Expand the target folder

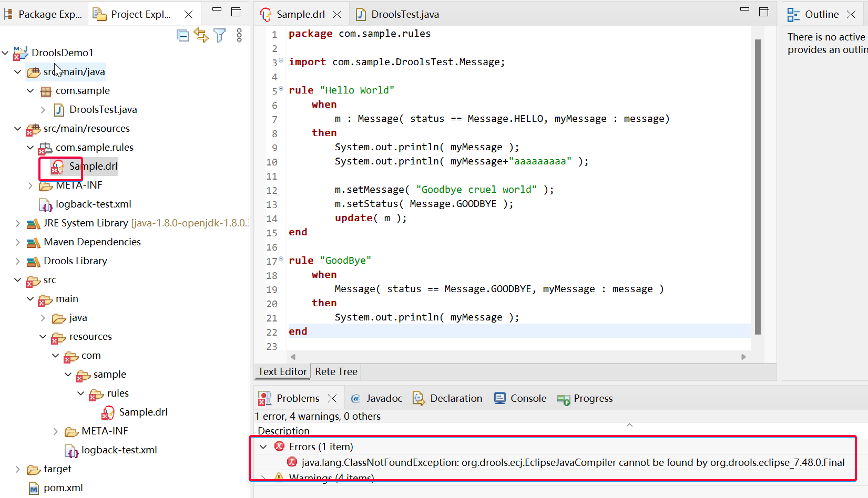pyautogui.click(x=18, y=469)
